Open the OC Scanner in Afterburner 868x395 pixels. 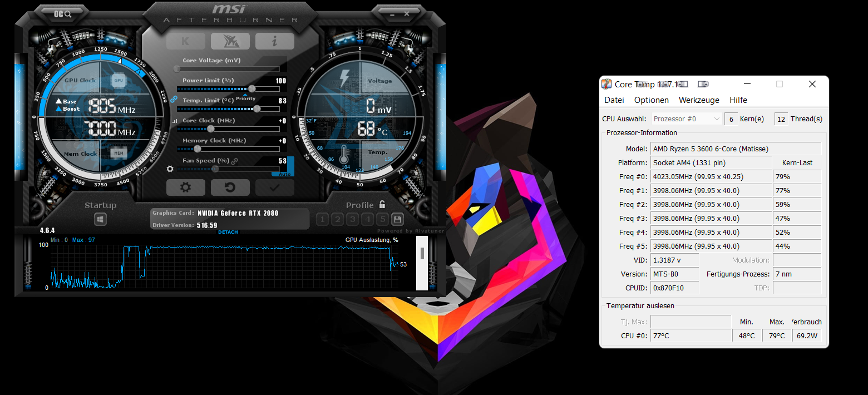(x=63, y=14)
